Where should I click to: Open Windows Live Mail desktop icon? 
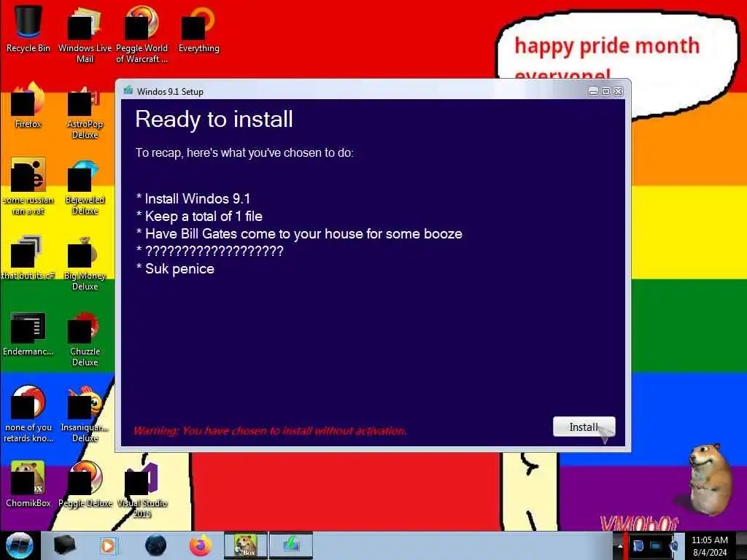coord(85,34)
